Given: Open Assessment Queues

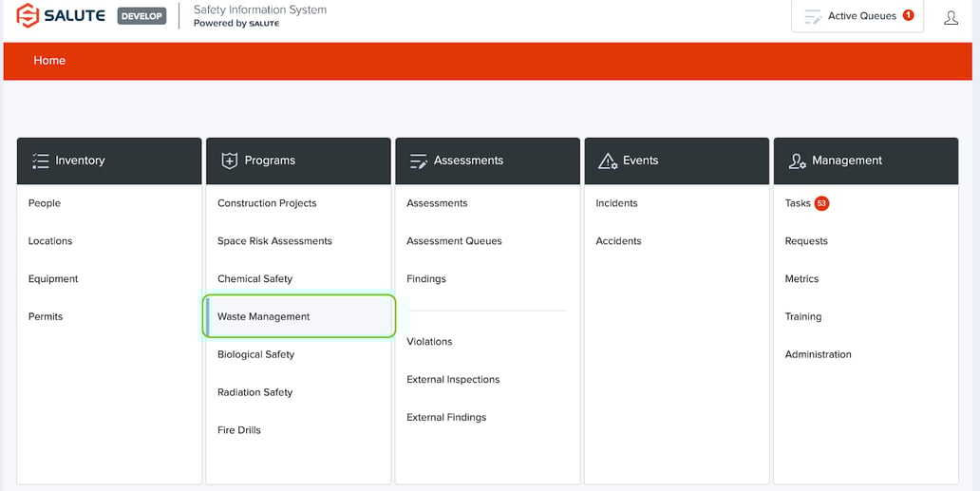Looking at the screenshot, I should coord(454,241).
